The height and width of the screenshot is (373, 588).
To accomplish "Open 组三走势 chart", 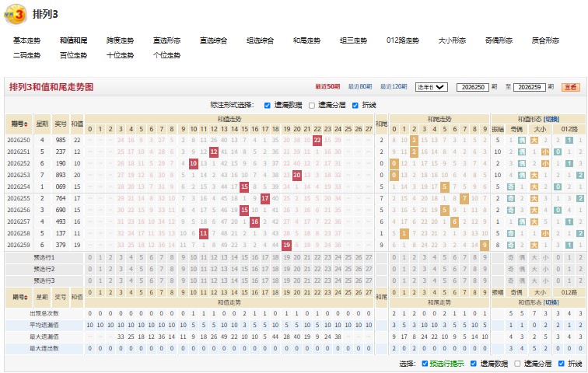I will click(x=353, y=40).
